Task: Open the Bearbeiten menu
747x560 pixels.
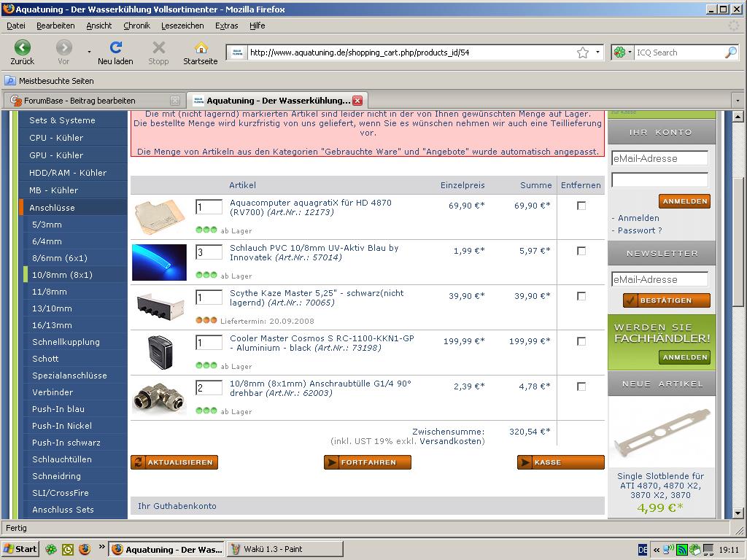Action: 55,26
